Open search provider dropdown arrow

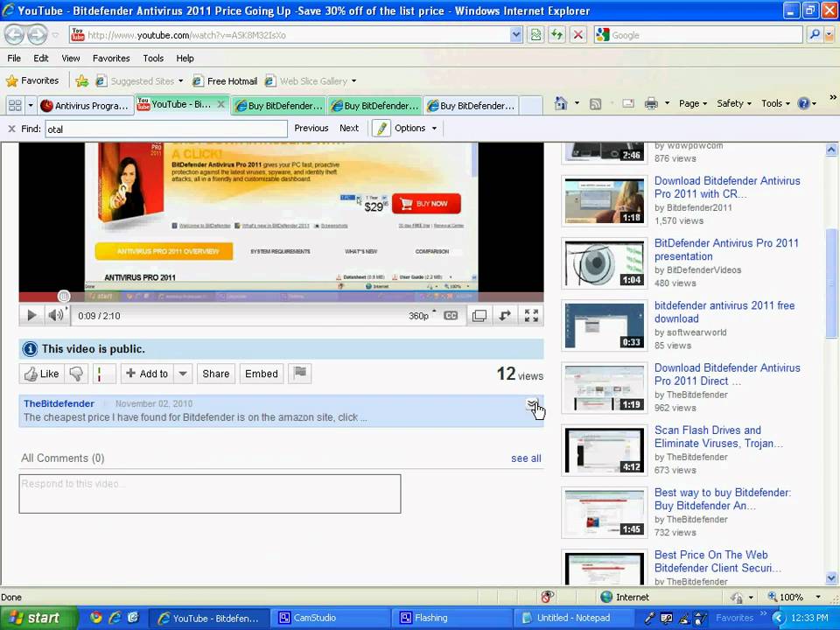click(x=829, y=35)
